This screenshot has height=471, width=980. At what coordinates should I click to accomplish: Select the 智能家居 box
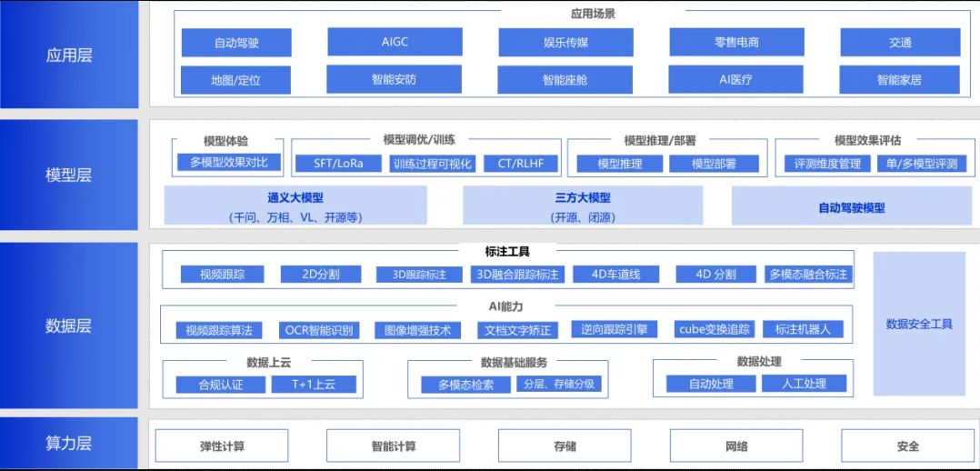[899, 79]
